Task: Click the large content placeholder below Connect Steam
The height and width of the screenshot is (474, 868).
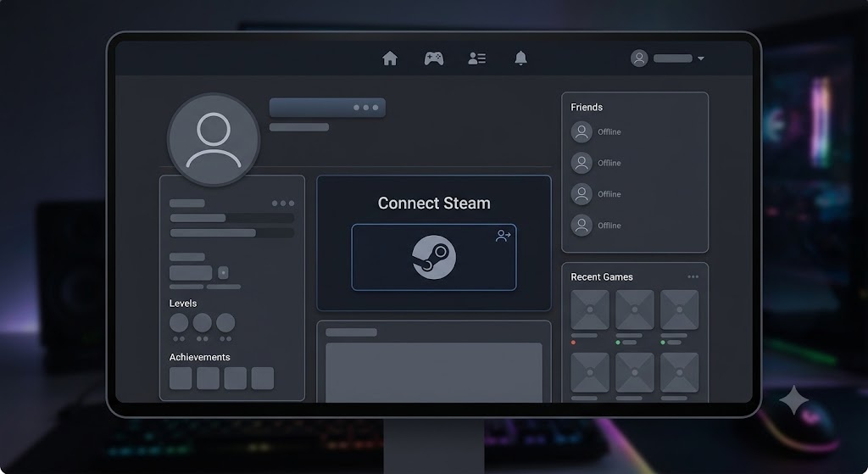Action: tap(434, 372)
